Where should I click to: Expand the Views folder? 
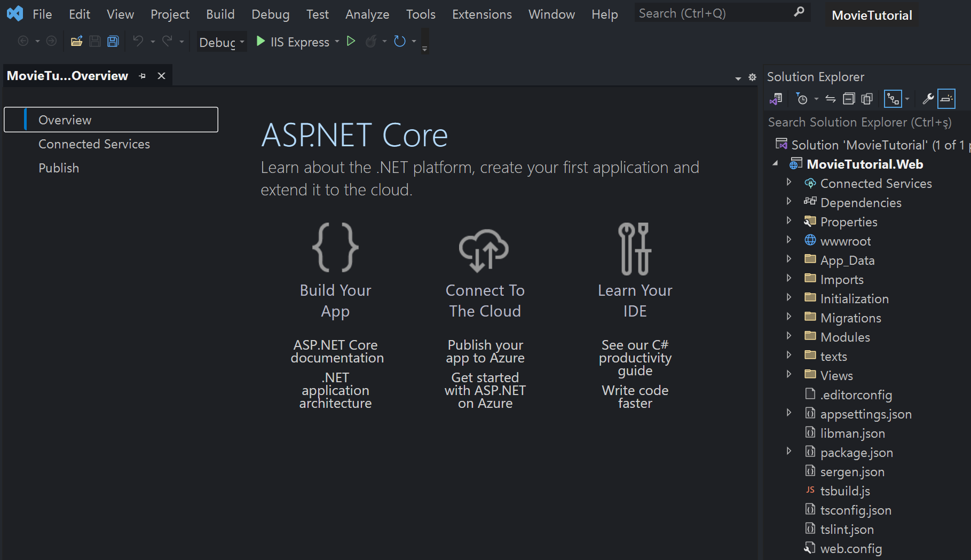(x=790, y=374)
